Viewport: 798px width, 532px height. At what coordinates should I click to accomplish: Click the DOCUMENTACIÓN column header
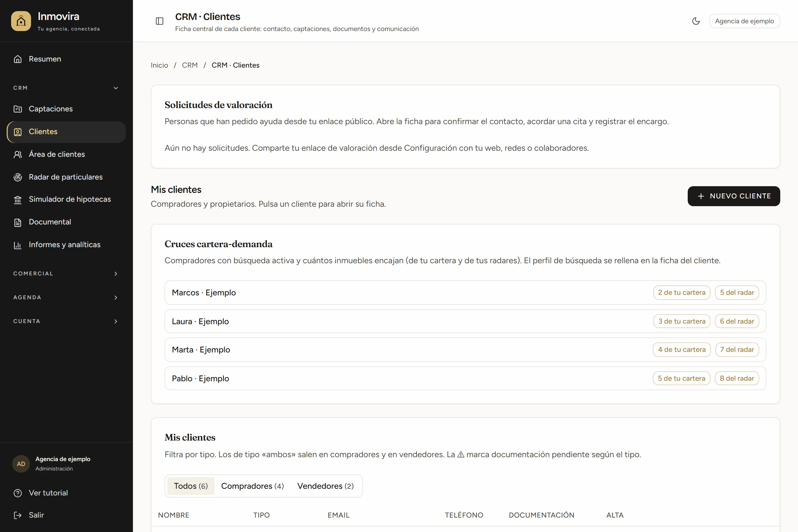541,515
